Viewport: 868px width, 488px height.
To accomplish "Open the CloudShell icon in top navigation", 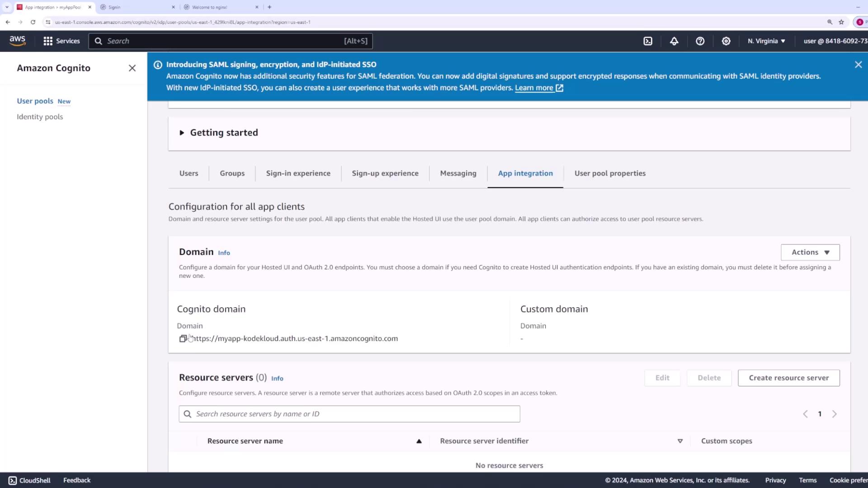I will (x=648, y=41).
